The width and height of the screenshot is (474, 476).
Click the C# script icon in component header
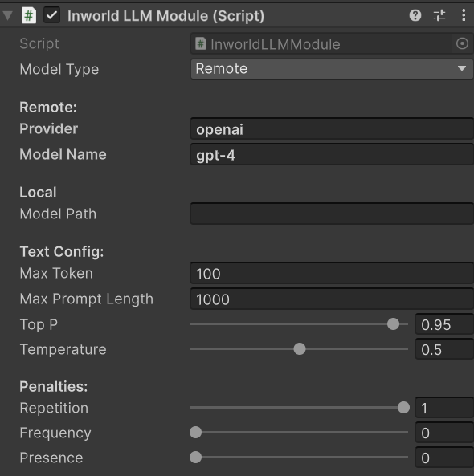click(29, 15)
